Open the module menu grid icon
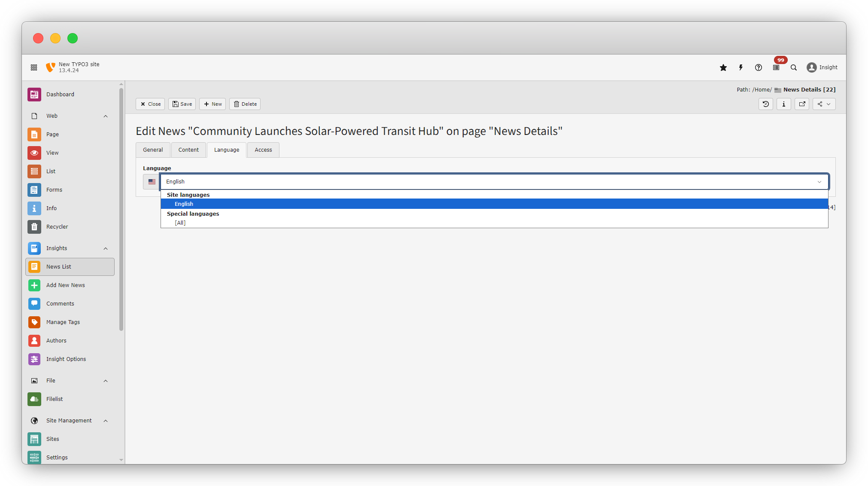The image size is (868, 486). 34,67
